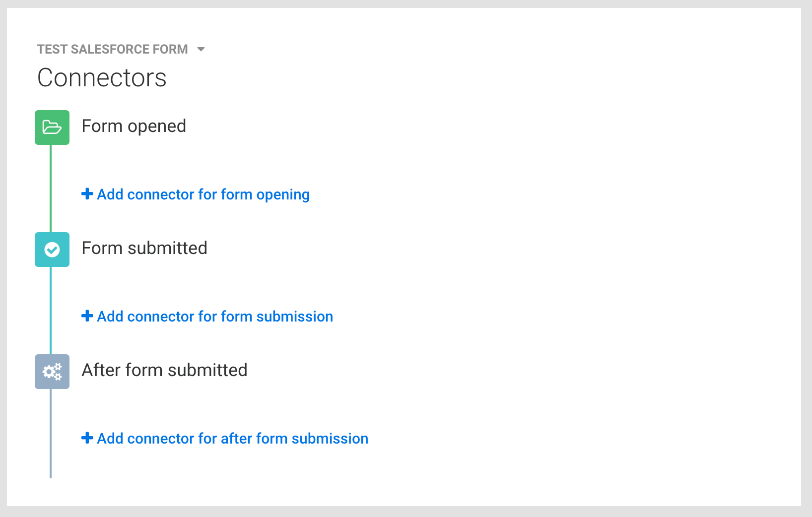Click the gray timeline line under After form submitted
The width and height of the screenshot is (812, 517).
pos(51,434)
